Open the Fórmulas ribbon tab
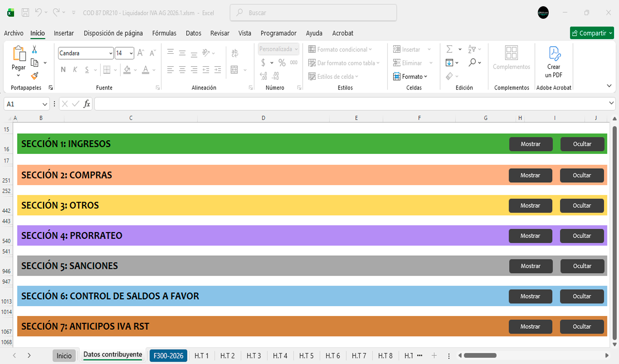The width and height of the screenshot is (619, 364). pos(164,33)
